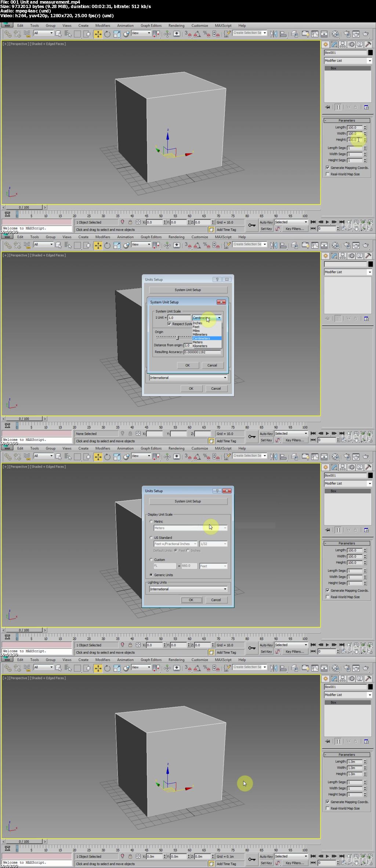Click Select and Move tool in 00:01:00 frame
The width and height of the screenshot is (376, 868).
click(x=98, y=246)
